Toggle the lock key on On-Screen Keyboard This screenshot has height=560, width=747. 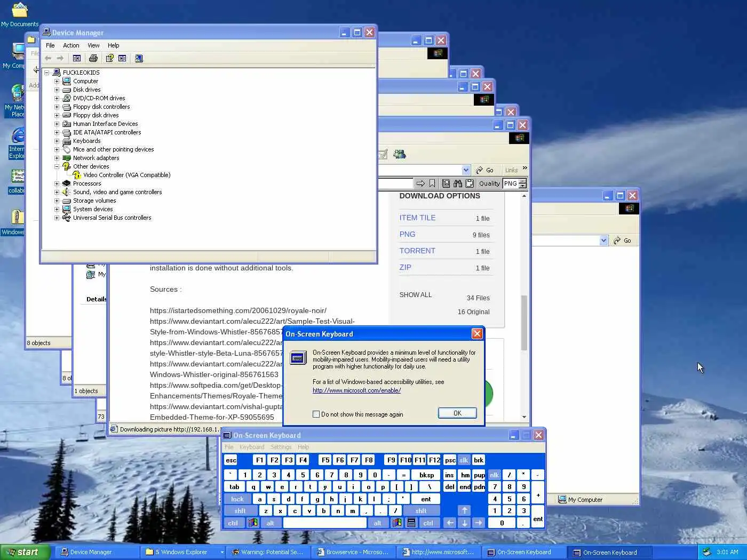(x=237, y=499)
